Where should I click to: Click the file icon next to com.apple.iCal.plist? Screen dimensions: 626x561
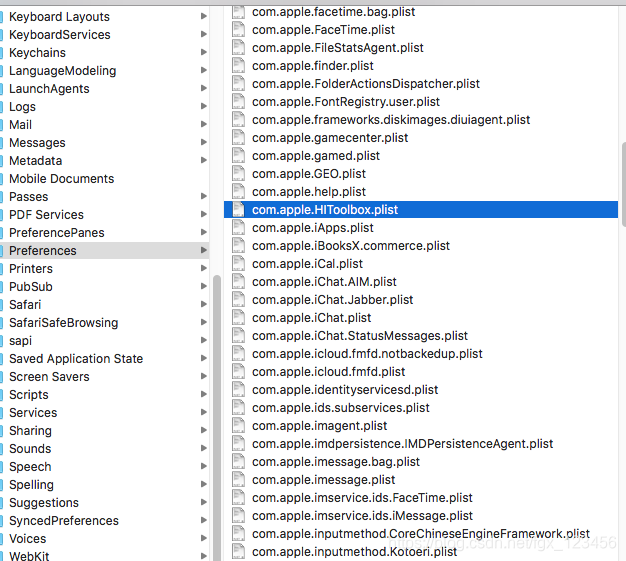(x=238, y=264)
